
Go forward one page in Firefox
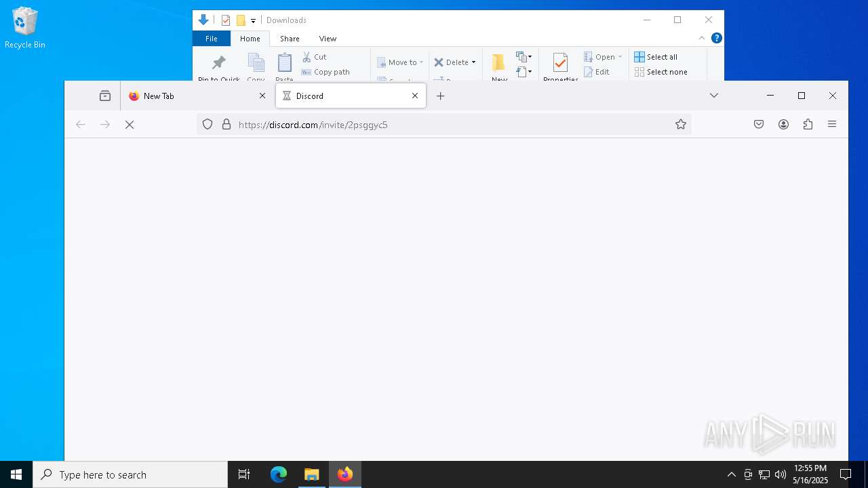pos(105,124)
